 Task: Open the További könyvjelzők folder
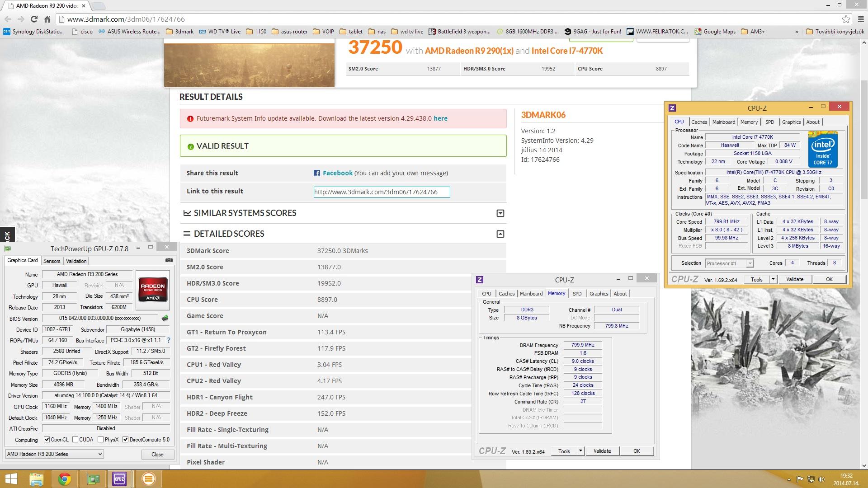(x=835, y=32)
